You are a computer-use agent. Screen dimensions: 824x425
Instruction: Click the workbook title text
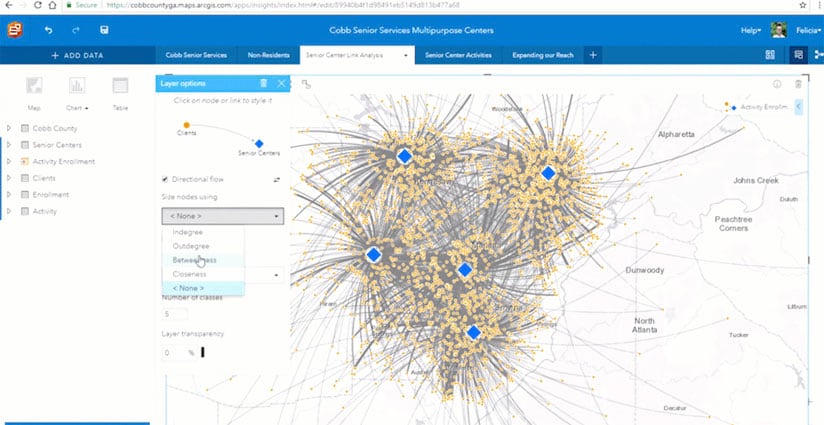411,30
